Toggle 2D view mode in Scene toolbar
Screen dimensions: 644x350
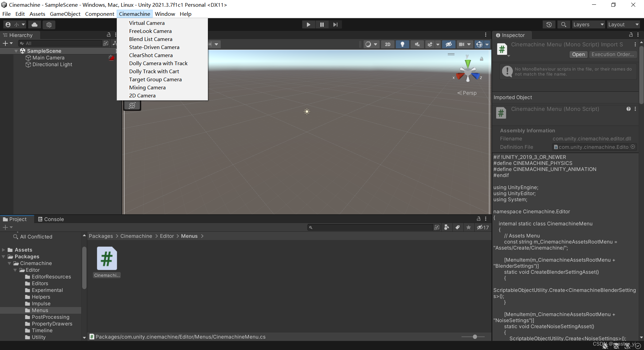click(x=387, y=44)
